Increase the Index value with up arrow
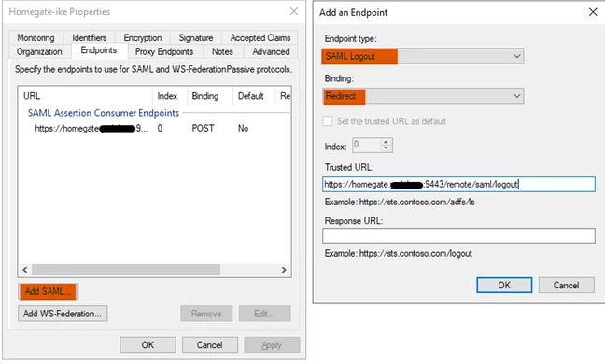The width and height of the screenshot is (605, 364). (x=386, y=142)
